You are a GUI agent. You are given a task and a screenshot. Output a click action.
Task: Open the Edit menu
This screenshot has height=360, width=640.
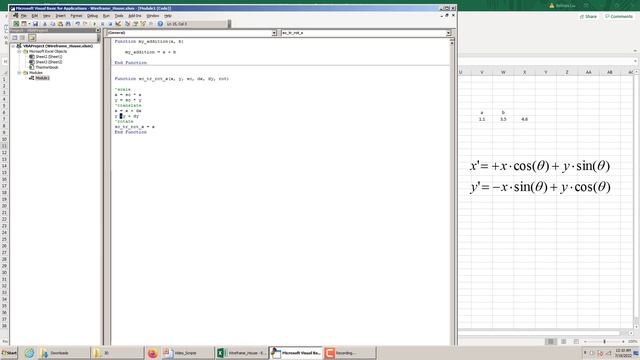tap(35, 16)
